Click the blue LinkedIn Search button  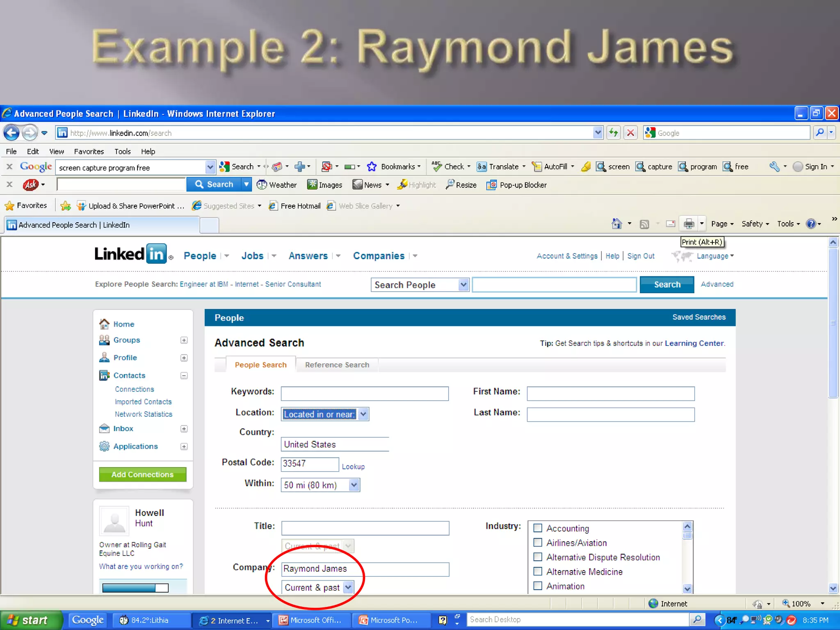tap(667, 284)
